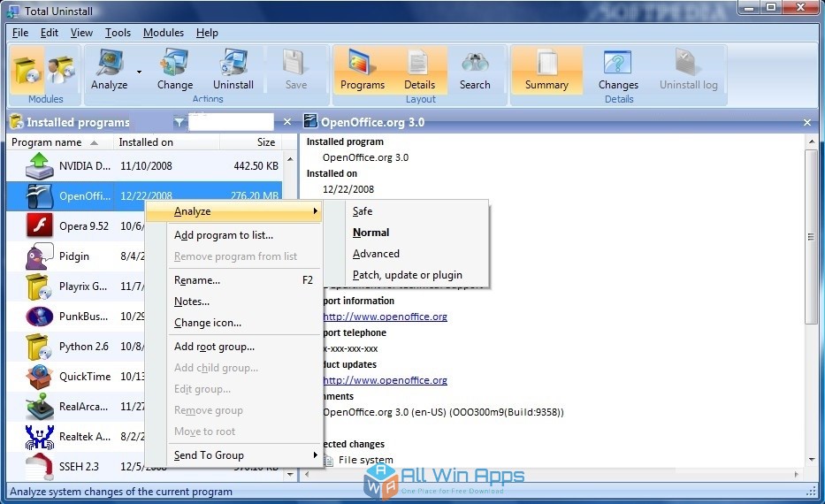Select the Pidgin program icon
The image size is (825, 504).
click(40, 256)
